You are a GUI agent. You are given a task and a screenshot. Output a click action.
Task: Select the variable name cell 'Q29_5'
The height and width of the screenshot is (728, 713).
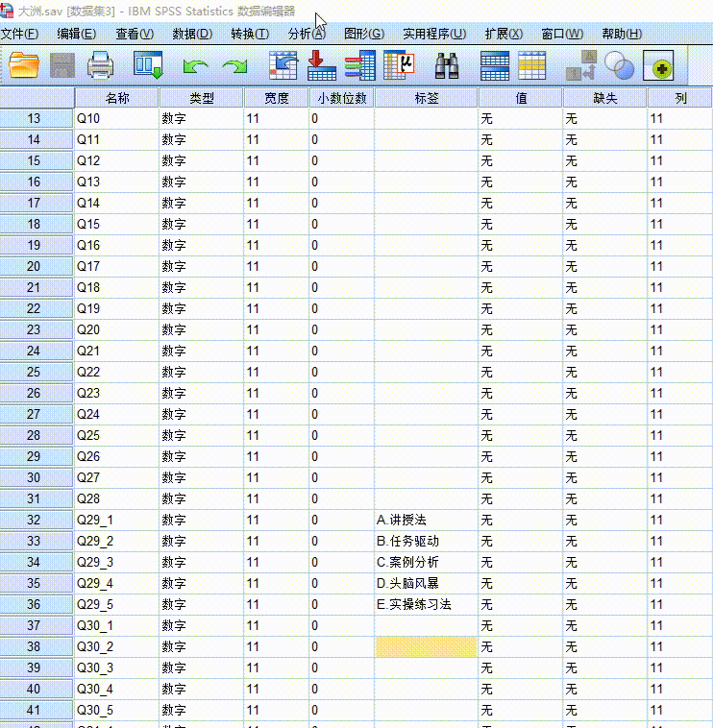tap(116, 604)
